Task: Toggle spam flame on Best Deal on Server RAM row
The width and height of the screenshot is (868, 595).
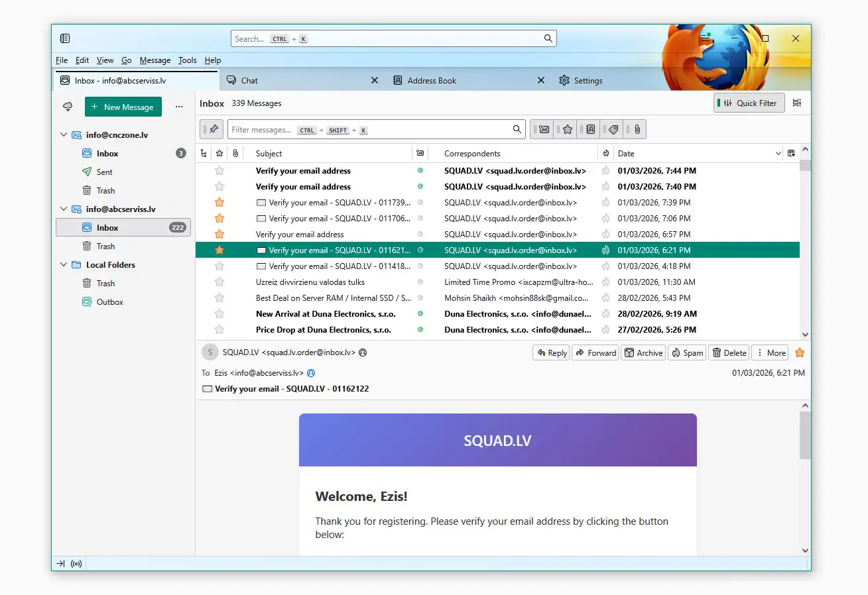Action: (x=605, y=297)
